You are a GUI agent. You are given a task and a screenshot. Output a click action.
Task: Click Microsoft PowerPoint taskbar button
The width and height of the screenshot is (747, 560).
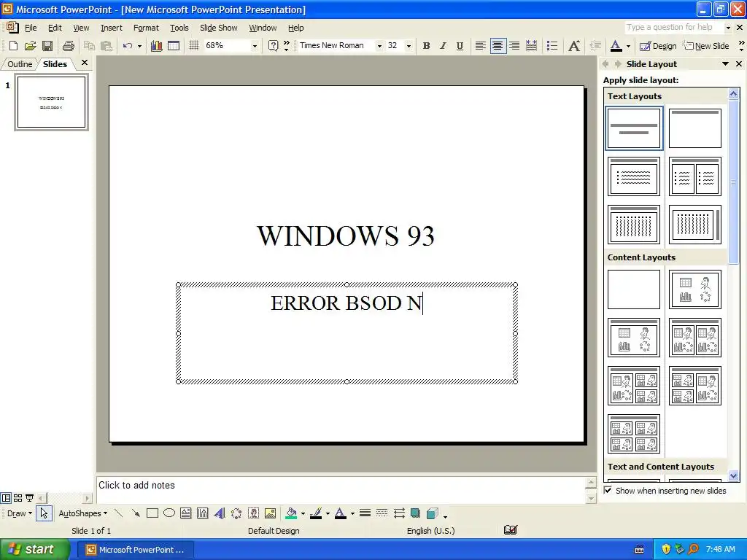point(135,550)
